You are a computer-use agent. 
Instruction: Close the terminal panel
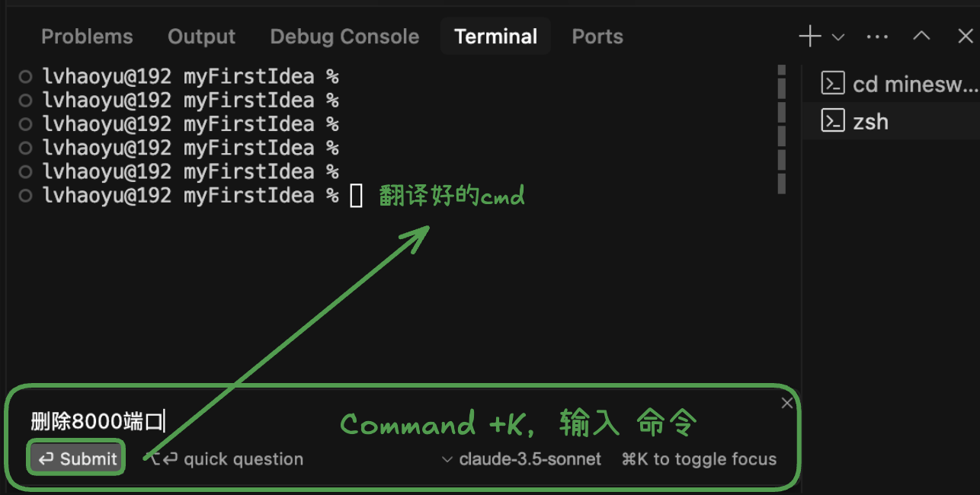point(965,37)
